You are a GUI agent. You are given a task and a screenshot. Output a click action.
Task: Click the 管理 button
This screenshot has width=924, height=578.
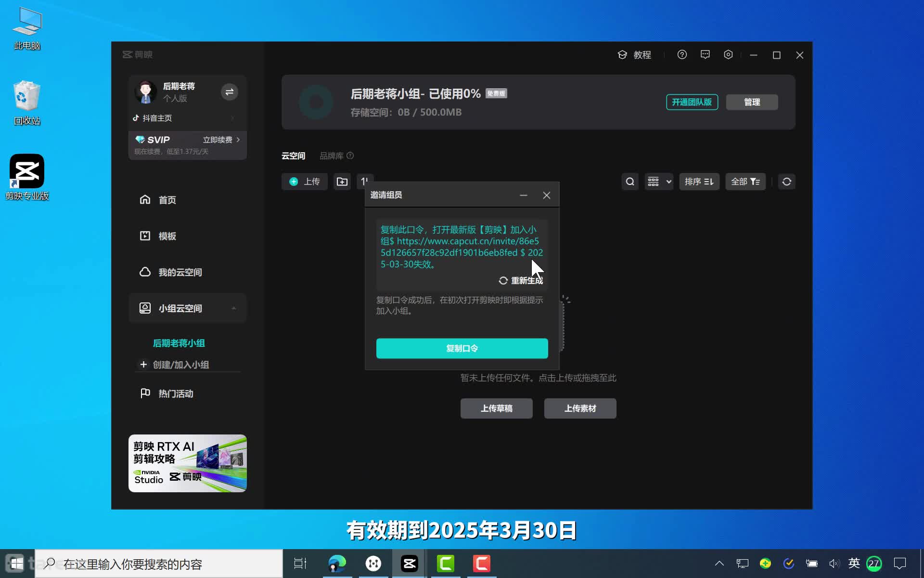pos(752,102)
